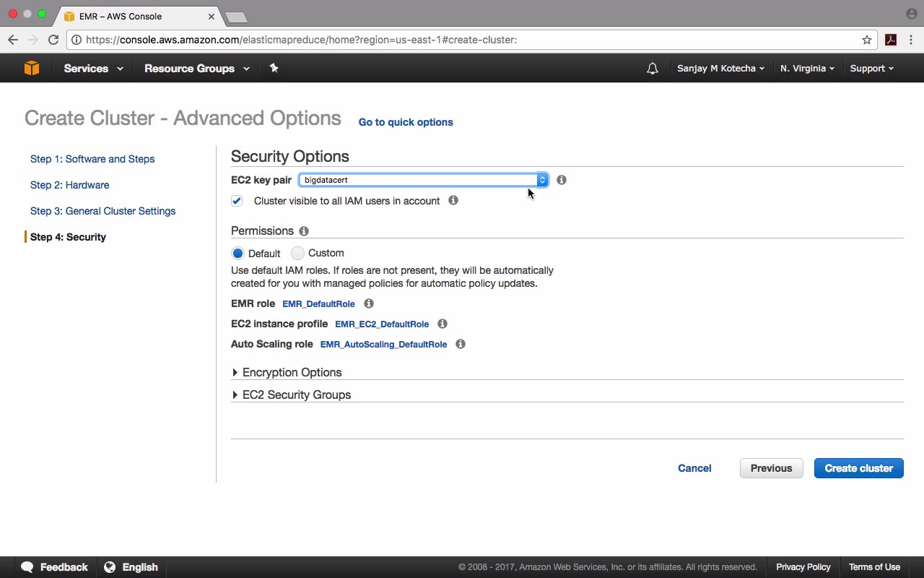Select the Default permissions radio button
Screen dimensions: 924x578
pyautogui.click(x=237, y=254)
